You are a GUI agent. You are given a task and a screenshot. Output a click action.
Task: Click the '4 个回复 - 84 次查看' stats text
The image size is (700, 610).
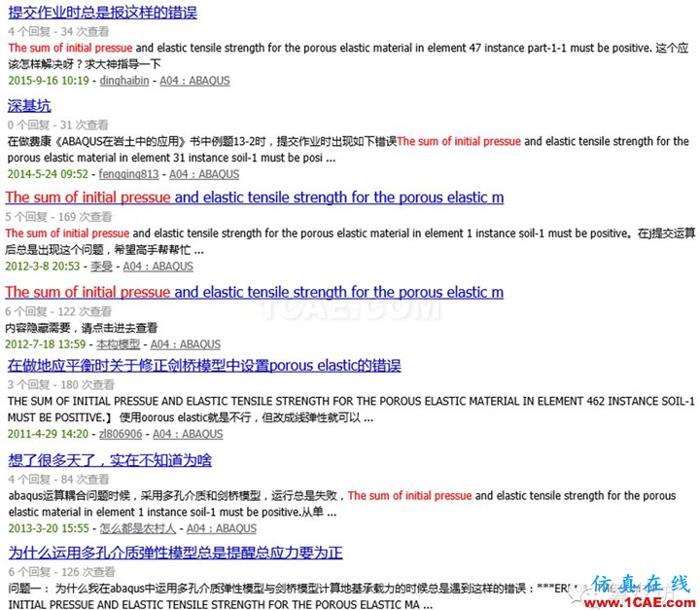[x=58, y=480]
